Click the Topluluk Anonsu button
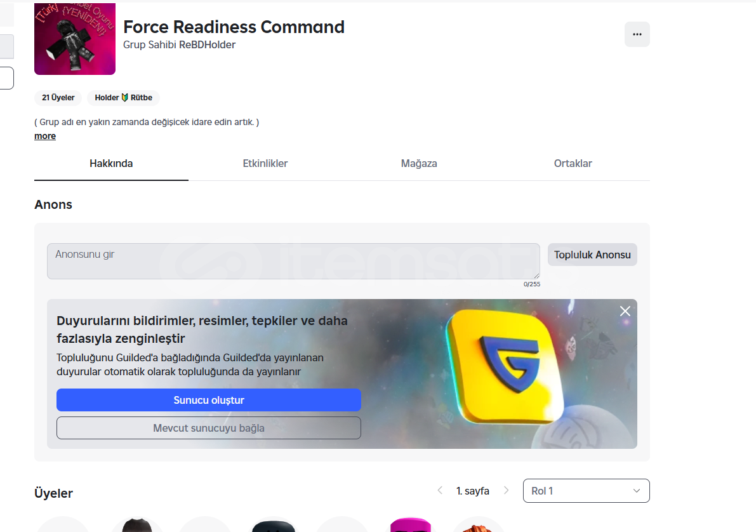The height and width of the screenshot is (532, 756). tap(592, 255)
